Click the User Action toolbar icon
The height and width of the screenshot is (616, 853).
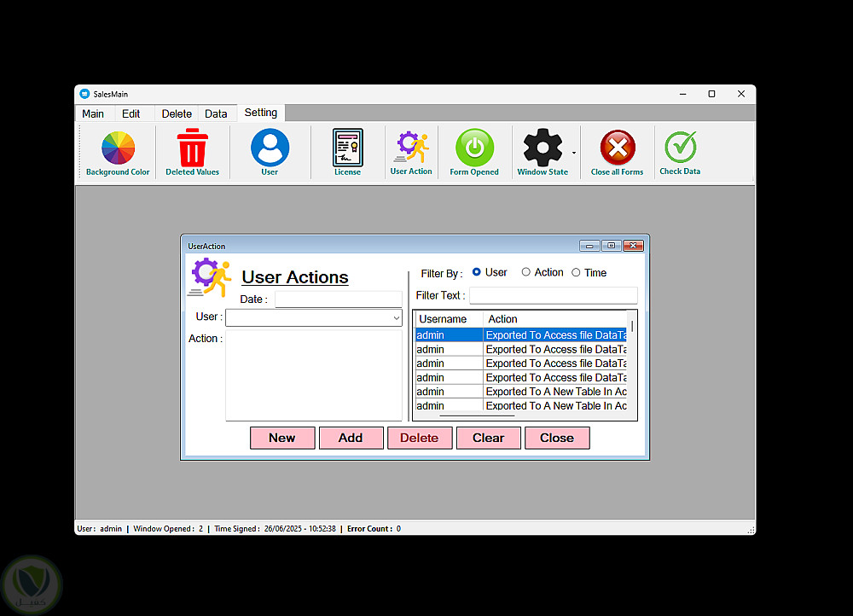(411, 153)
